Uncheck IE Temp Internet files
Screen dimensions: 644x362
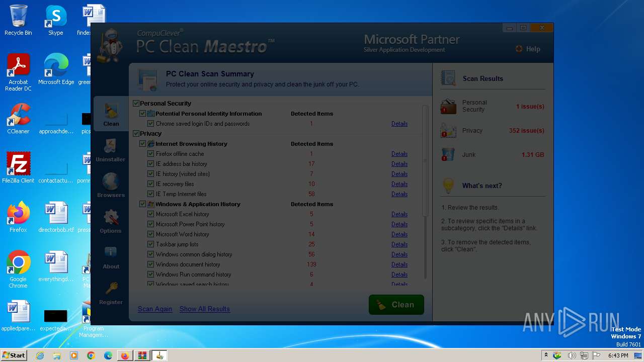(x=150, y=194)
